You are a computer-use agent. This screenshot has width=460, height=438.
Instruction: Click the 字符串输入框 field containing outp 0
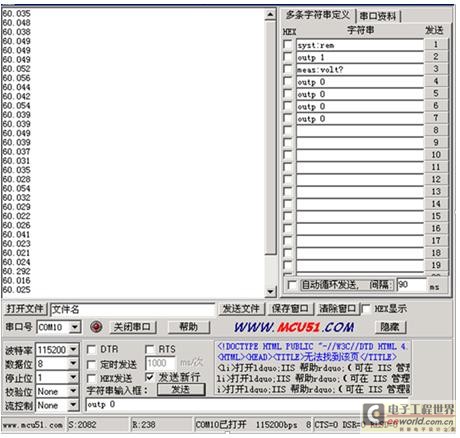coord(247,405)
